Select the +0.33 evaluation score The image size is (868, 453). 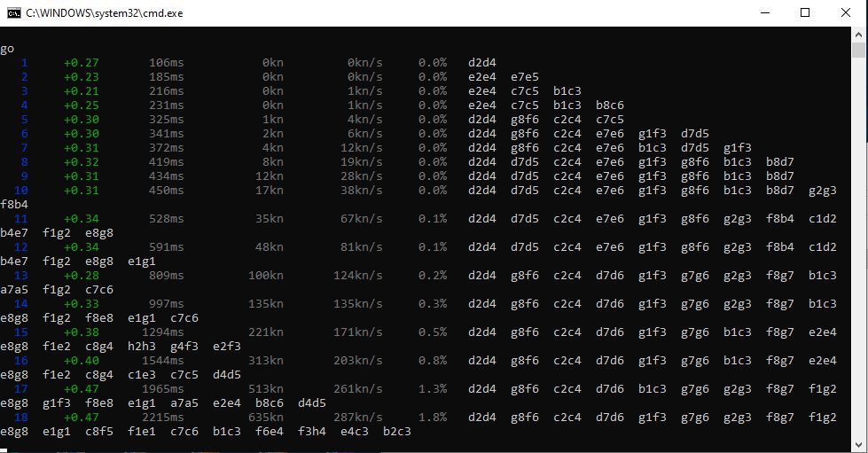(x=81, y=303)
